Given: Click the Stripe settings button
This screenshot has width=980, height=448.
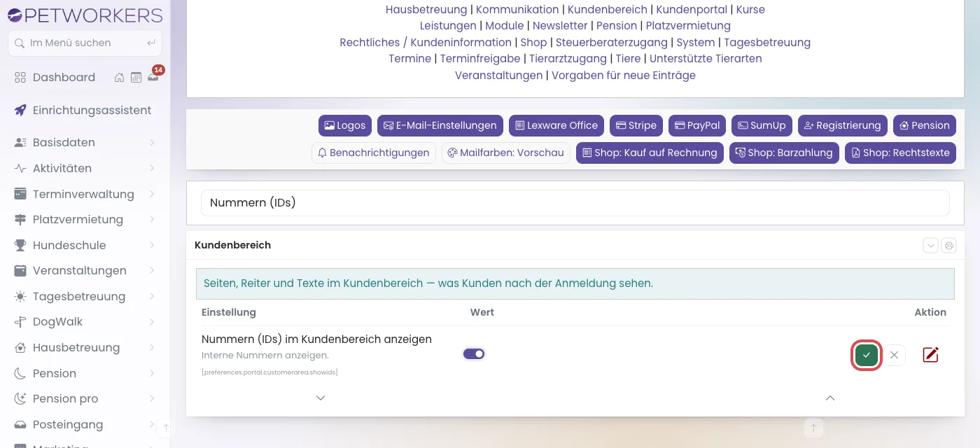Looking at the screenshot, I should (x=636, y=125).
